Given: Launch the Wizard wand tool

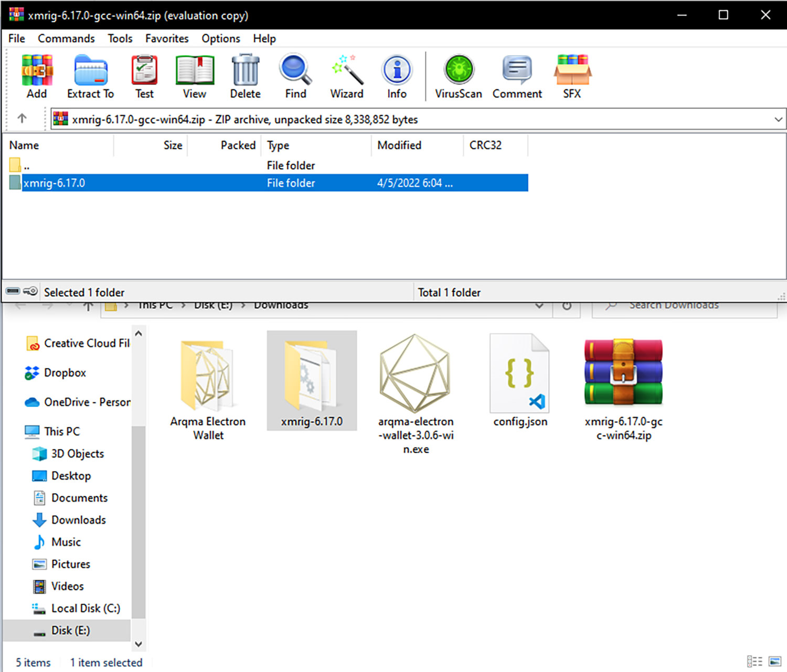Looking at the screenshot, I should tap(346, 77).
